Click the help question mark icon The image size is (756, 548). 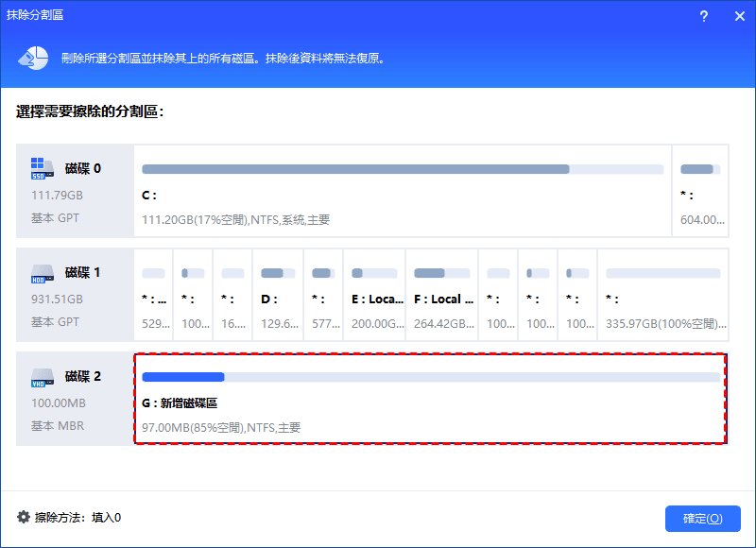704,17
